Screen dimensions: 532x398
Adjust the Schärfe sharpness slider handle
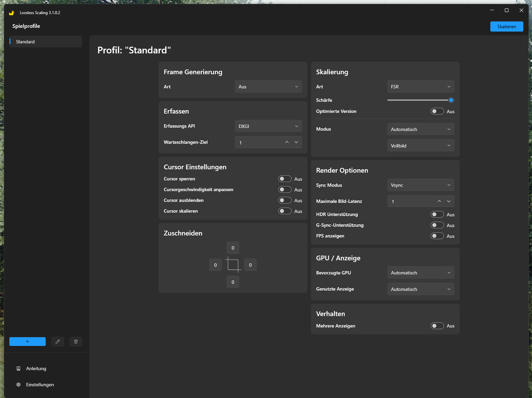tap(451, 100)
